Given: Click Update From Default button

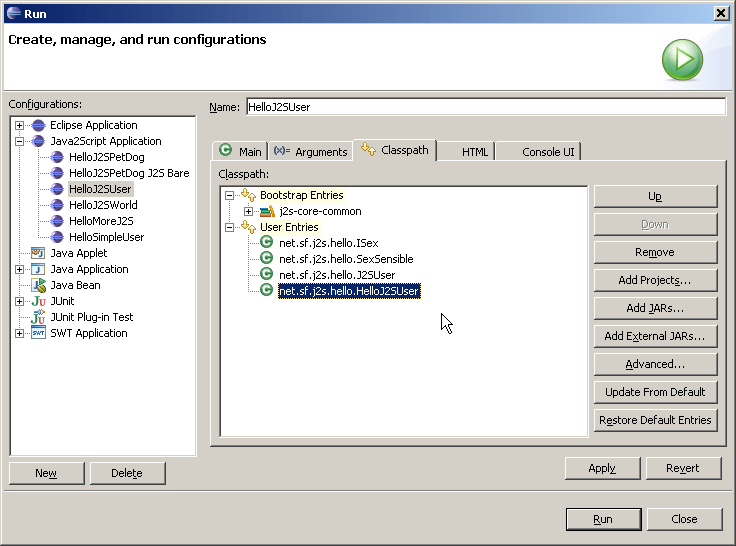Looking at the screenshot, I should 655,392.
